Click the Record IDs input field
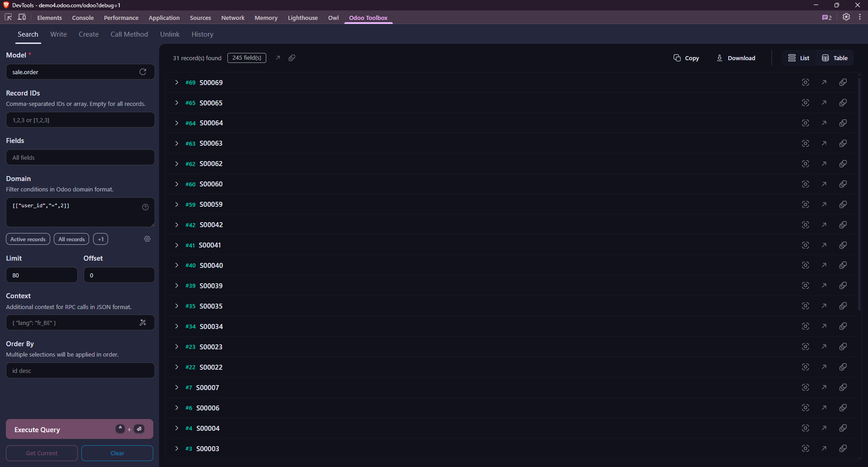This screenshot has height=467, width=868. [80, 119]
